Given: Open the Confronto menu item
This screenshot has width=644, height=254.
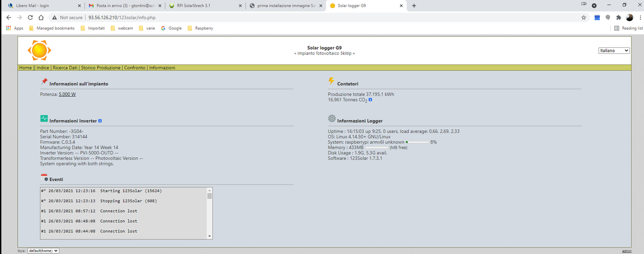Looking at the screenshot, I should tap(135, 67).
